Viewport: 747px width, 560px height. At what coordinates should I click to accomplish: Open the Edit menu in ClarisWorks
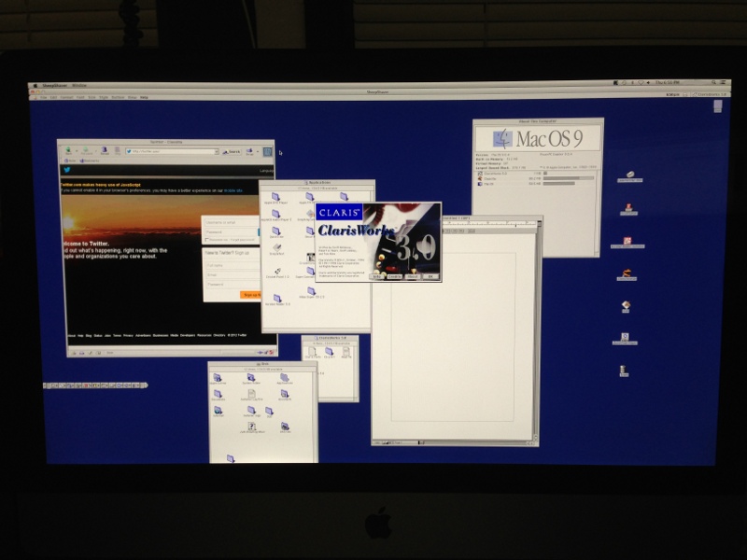54,97
